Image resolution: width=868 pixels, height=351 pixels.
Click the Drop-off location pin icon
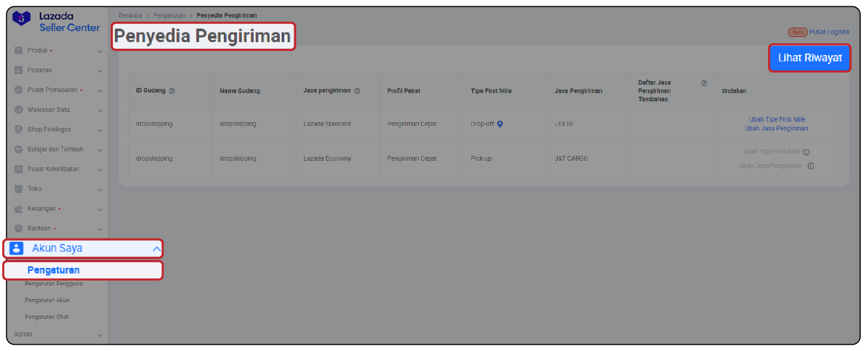[x=500, y=124]
